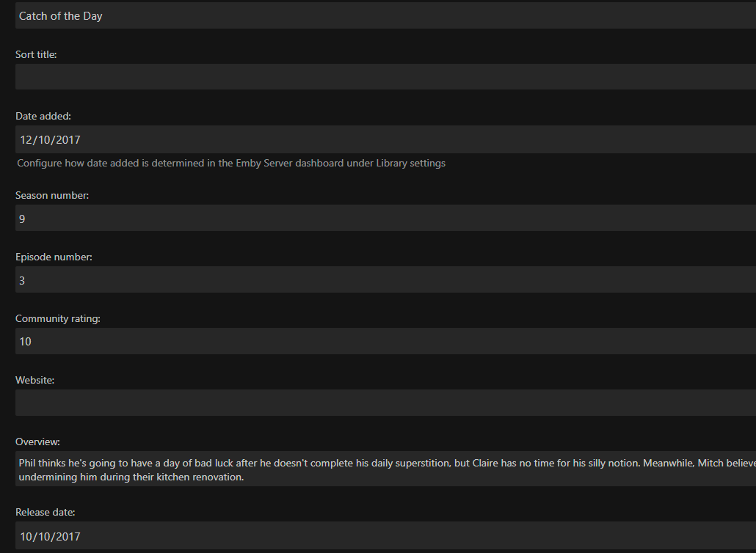Image resolution: width=756 pixels, height=553 pixels.
Task: Click 'kitchen renovation' in the Overview text area
Action: click(x=200, y=477)
